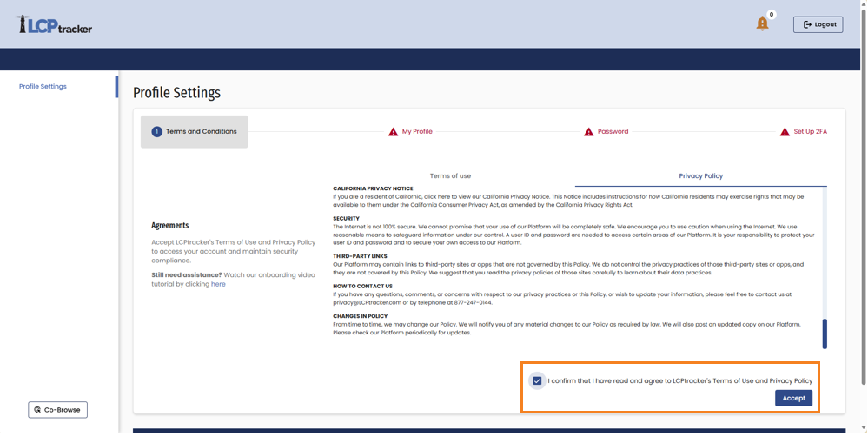Click the 'Still need assistance?' text
The width and height of the screenshot is (868, 436).
click(x=187, y=275)
